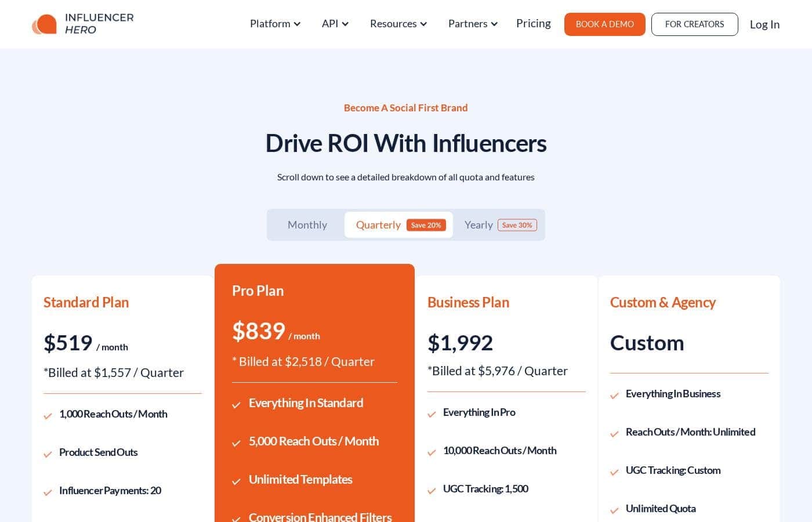This screenshot has width=812, height=522.
Task: Click the Pro Plan heading
Action: click(x=258, y=291)
